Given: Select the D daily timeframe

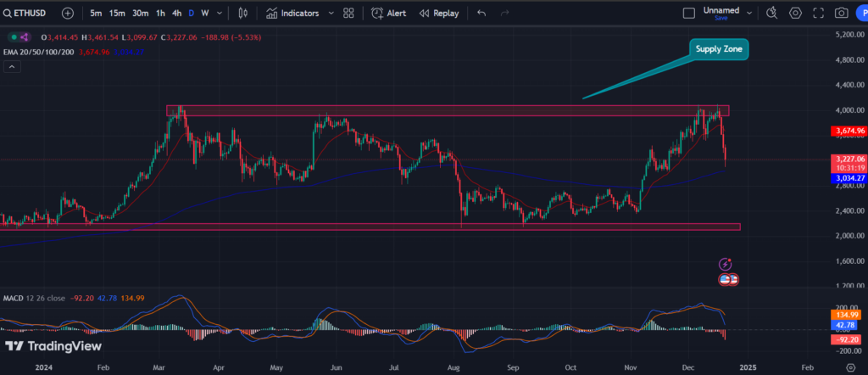Looking at the screenshot, I should 192,13.
